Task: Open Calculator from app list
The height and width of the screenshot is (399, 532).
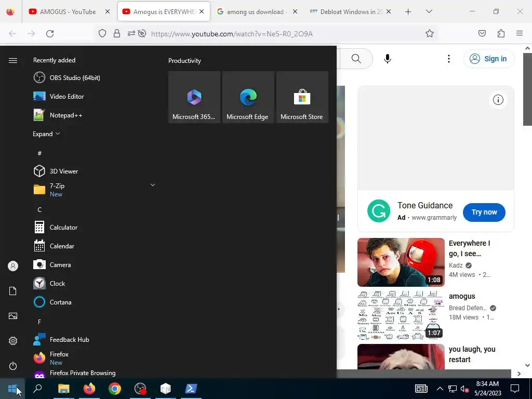Action: pyautogui.click(x=55, y=228)
